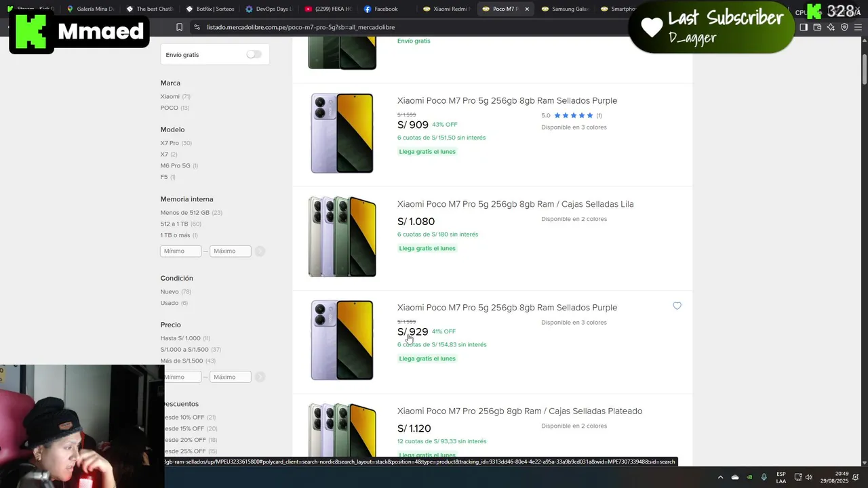Select Menos de 512 GB memory filter
Image resolution: width=868 pixels, height=488 pixels.
[191, 213]
